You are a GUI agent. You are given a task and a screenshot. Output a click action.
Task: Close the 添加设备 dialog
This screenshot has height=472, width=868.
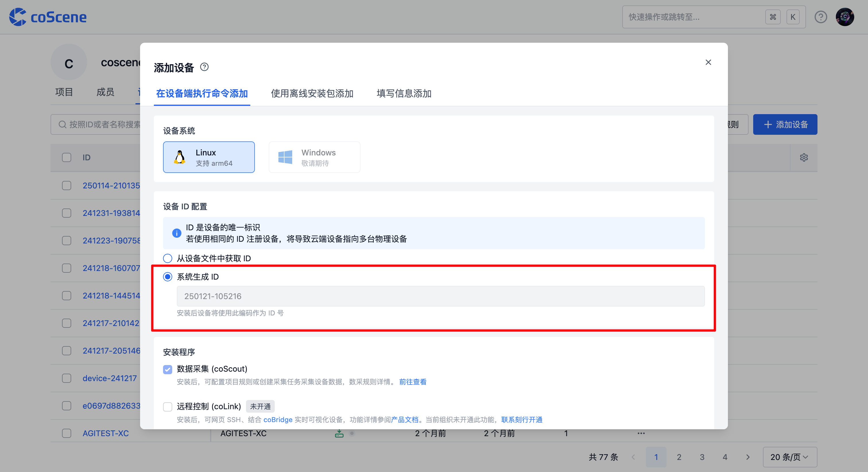tap(708, 62)
